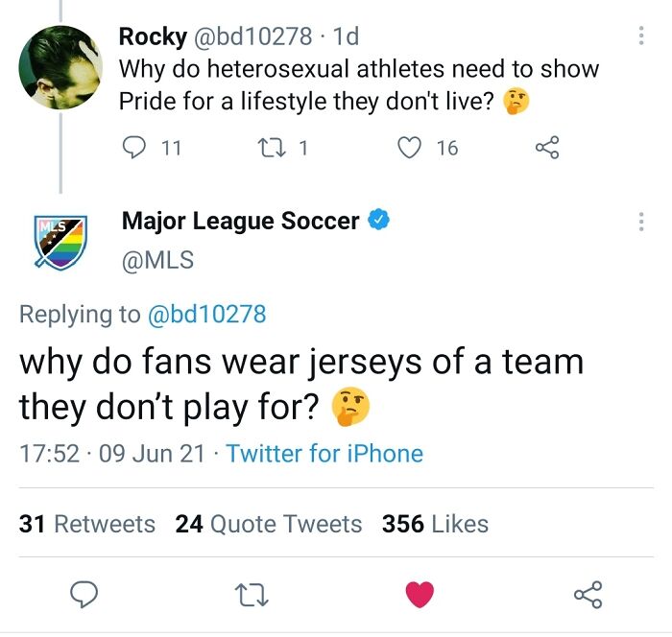672x637 pixels.
Task: View the 24 Quote Tweets
Action: pyautogui.click(x=269, y=524)
